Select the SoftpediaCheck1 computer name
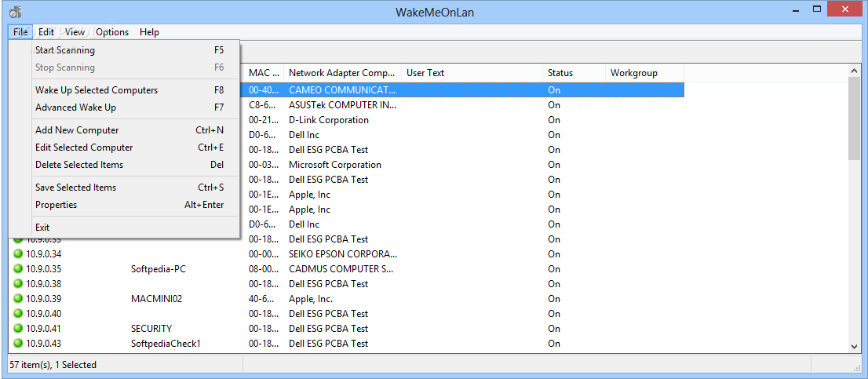The width and height of the screenshot is (868, 379). [x=166, y=344]
